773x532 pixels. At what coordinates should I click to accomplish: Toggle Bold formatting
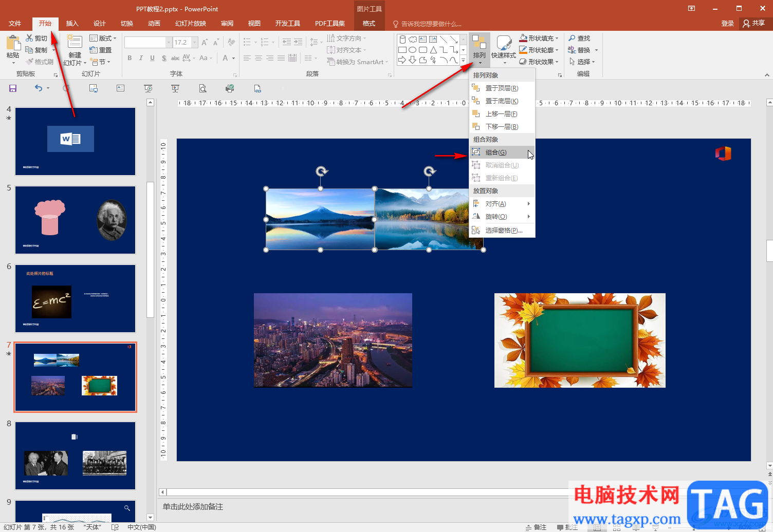point(130,58)
